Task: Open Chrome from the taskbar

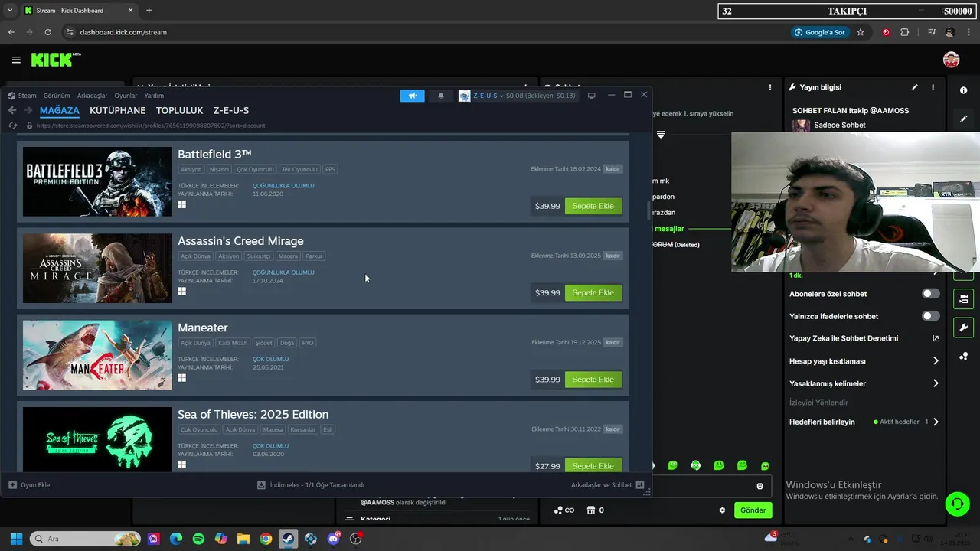Action: tap(266, 539)
